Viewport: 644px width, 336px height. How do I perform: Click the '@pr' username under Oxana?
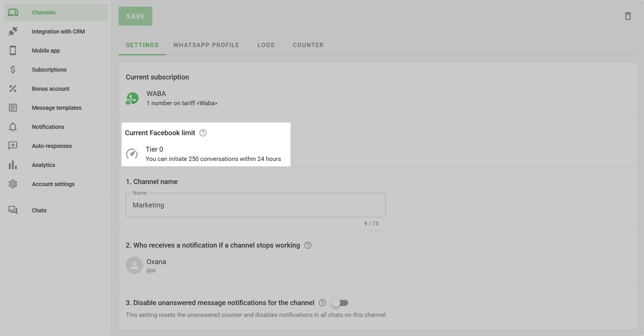coord(151,271)
